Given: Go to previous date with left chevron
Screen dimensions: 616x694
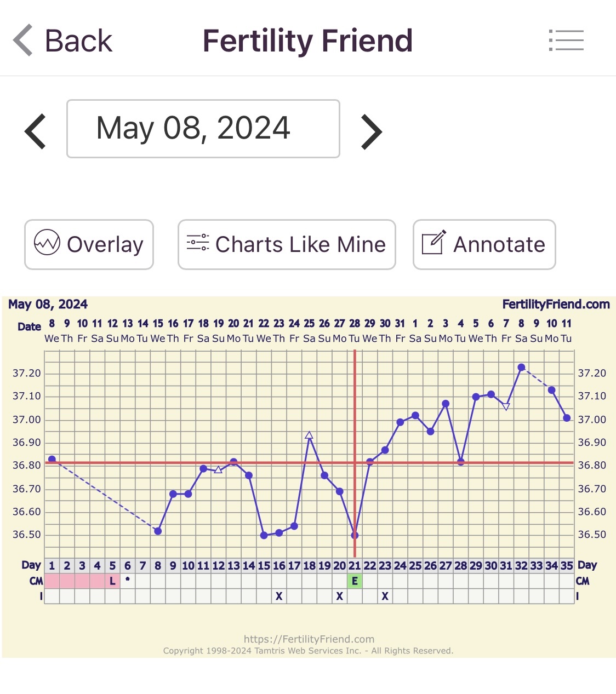Looking at the screenshot, I should 36,131.
